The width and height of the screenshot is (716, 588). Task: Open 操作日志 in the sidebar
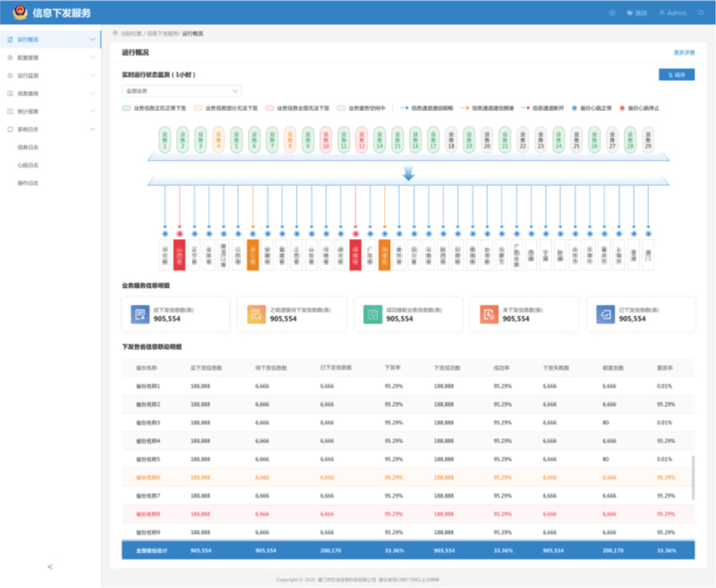[x=28, y=183]
